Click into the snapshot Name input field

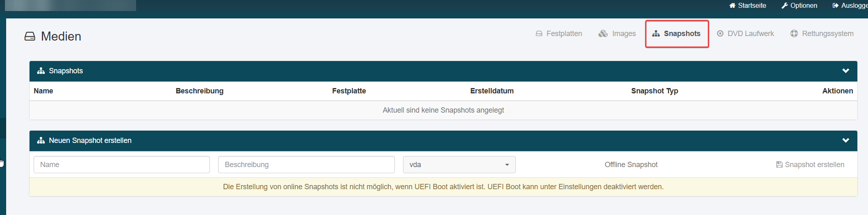pyautogui.click(x=122, y=165)
